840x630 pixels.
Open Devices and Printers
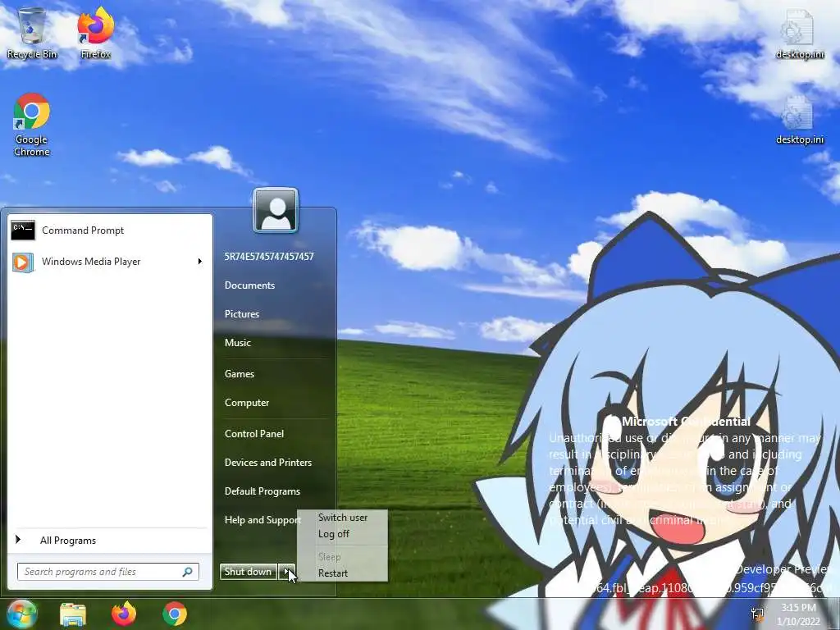click(268, 463)
